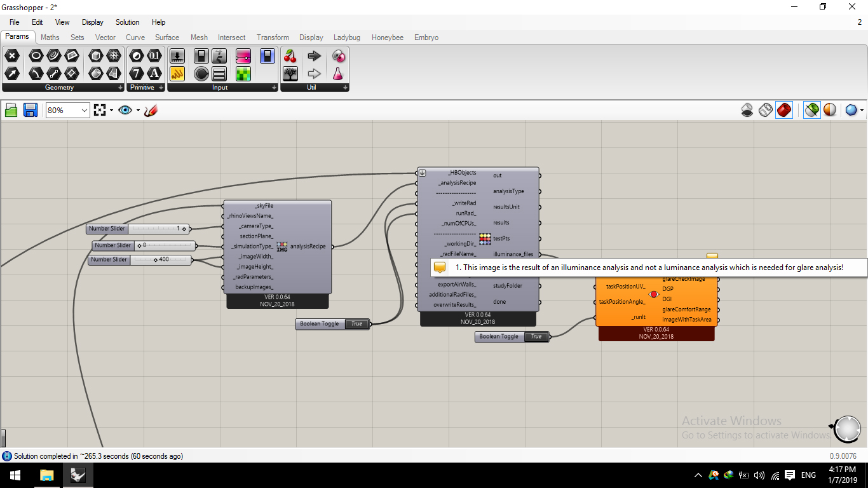
Task: Open the Solution menu
Action: coord(127,22)
